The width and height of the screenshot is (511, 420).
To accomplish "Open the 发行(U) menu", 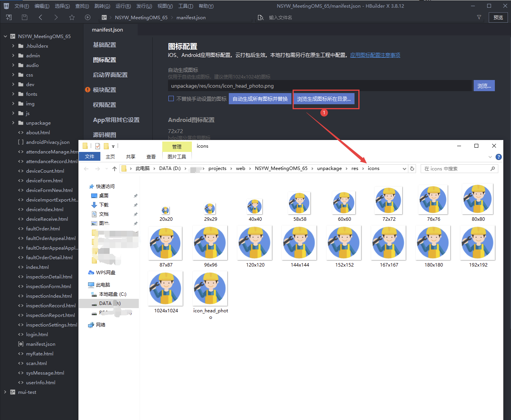I will (x=144, y=6).
